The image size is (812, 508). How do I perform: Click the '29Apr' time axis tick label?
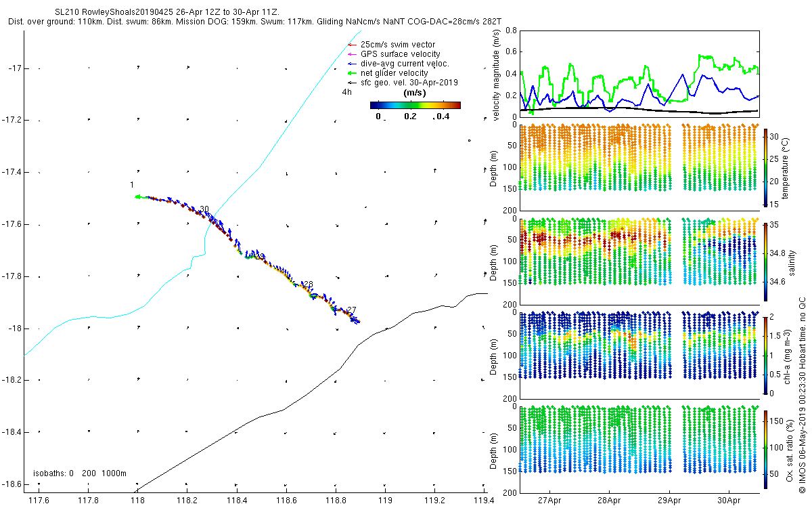[669, 500]
